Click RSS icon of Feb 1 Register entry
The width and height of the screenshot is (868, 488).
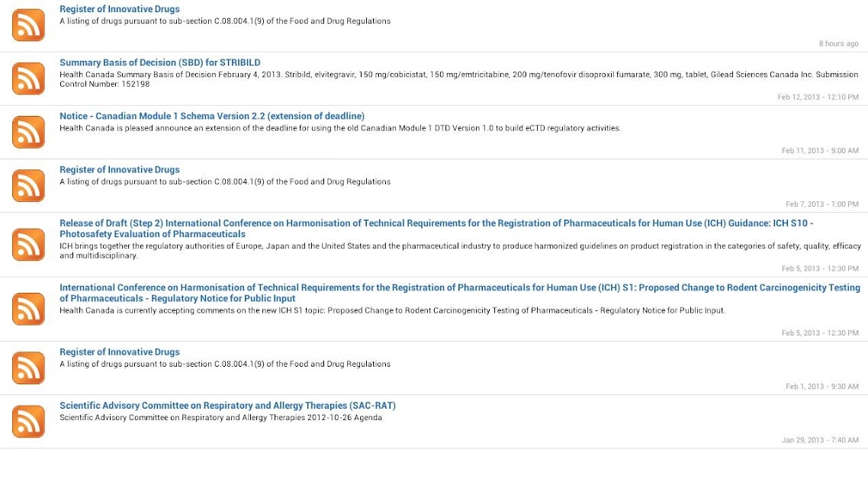[28, 368]
